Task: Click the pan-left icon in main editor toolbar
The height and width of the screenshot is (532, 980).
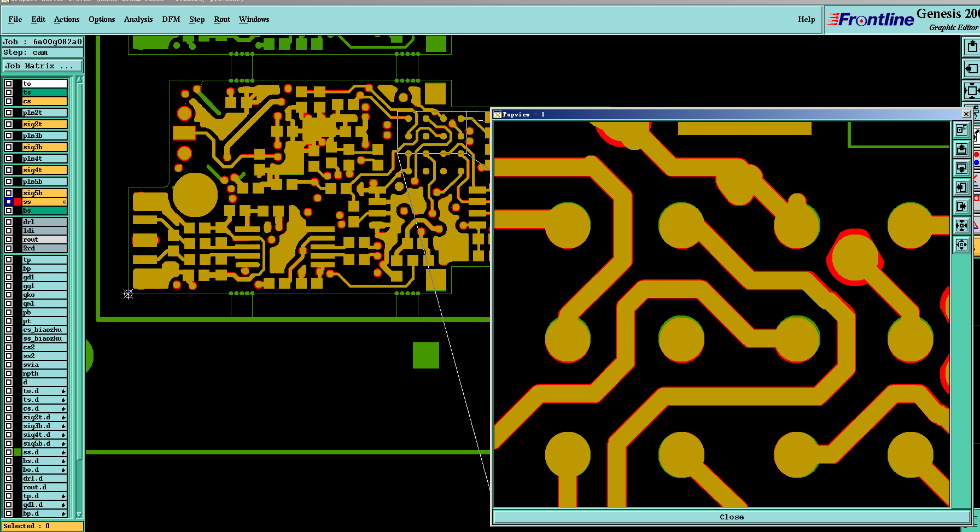Action: pos(971,68)
